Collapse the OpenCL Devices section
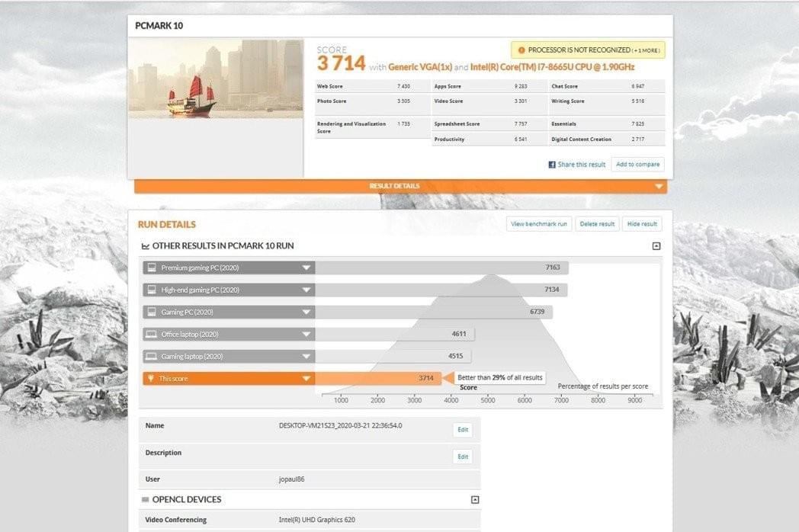The image size is (799, 532). pyautogui.click(x=475, y=500)
